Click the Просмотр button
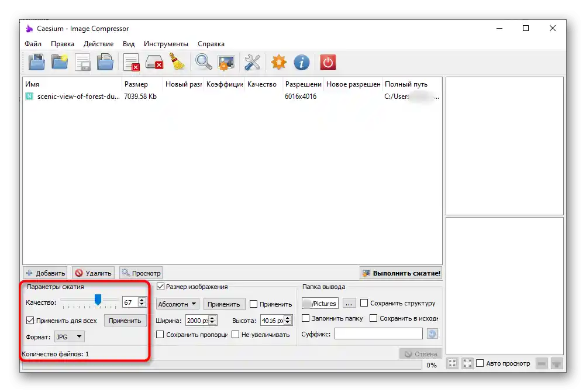Image resolution: width=586 pixels, height=392 pixels. pos(141,273)
